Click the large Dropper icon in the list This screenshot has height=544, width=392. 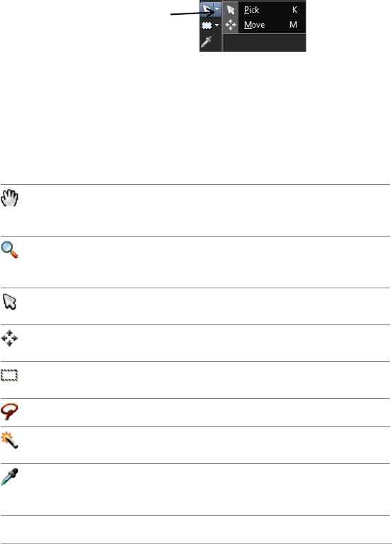point(9,477)
